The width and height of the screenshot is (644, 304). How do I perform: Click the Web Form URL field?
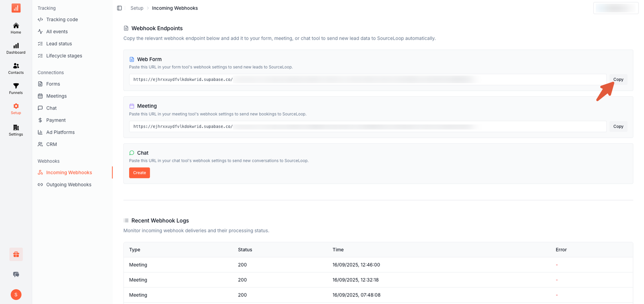click(x=368, y=79)
